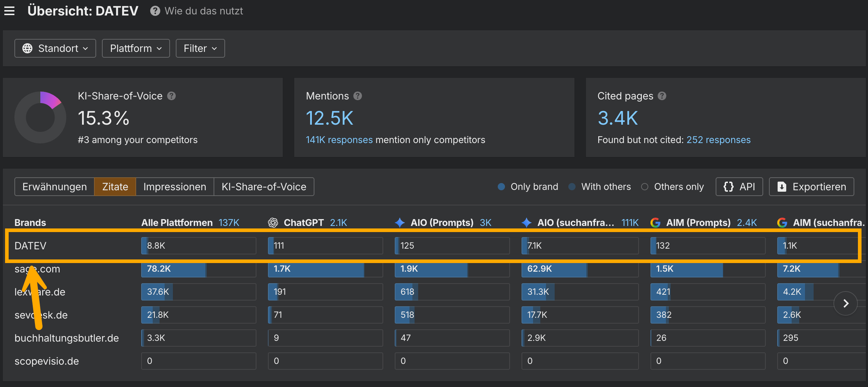Click the 'AIM (Prompts)' column header label
868x387 pixels.
point(698,223)
